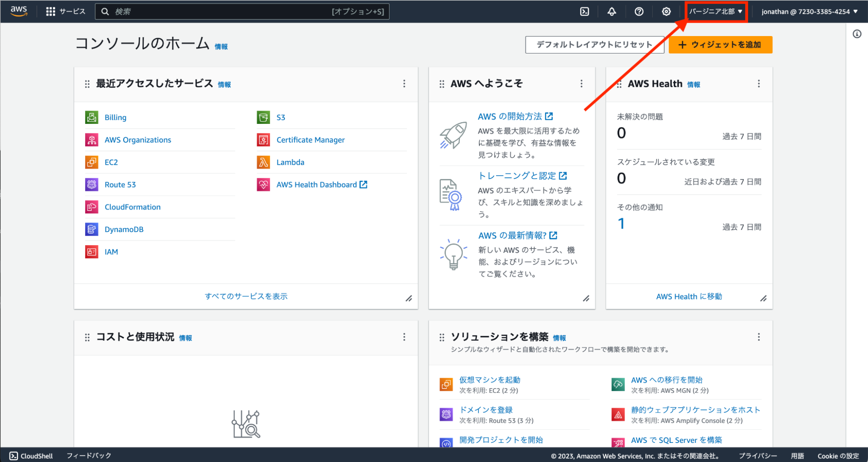The height and width of the screenshot is (462, 868).
Task: Click the 検索 search field
Action: pyautogui.click(x=242, y=11)
